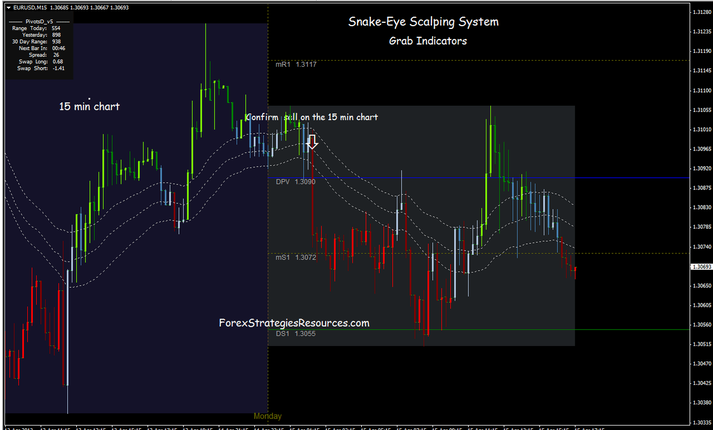Click the 1.30830 price axis label
The image size is (713, 430).
[702, 208]
